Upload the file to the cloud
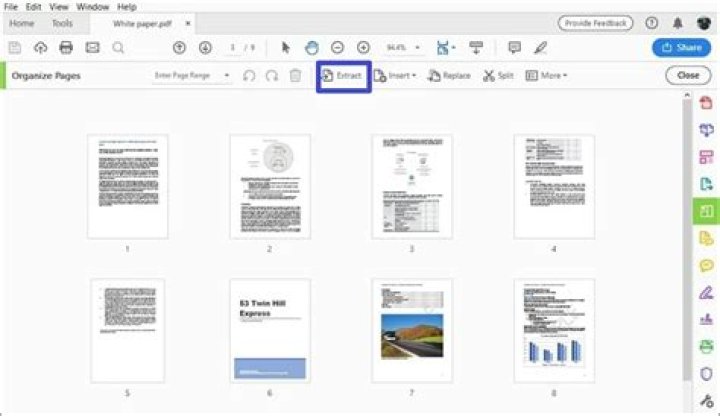The image size is (720, 416). click(x=40, y=47)
